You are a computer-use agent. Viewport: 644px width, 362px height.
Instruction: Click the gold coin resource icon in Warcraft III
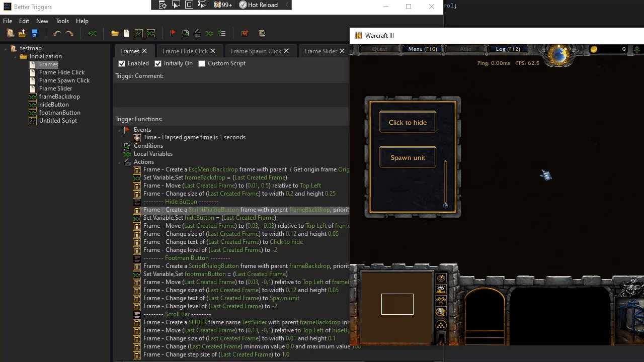(x=594, y=49)
